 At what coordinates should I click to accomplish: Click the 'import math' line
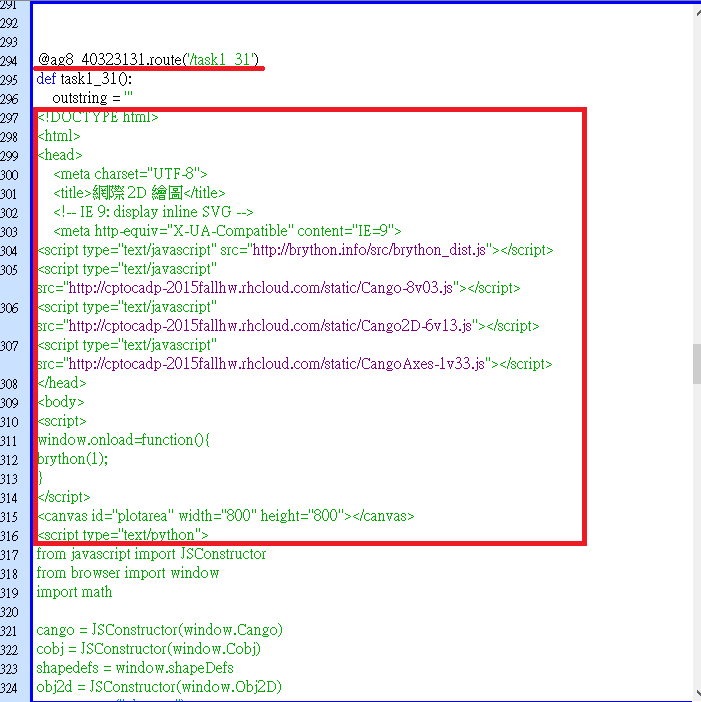(x=74, y=592)
